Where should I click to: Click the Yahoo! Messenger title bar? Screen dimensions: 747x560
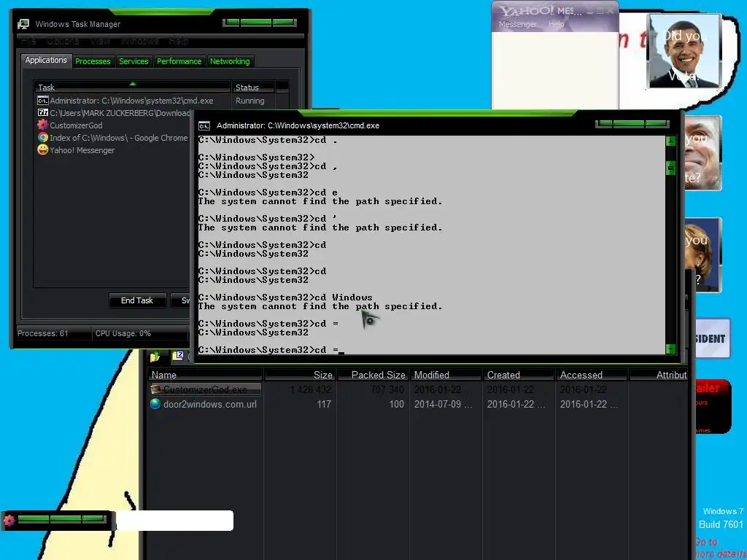click(555, 11)
